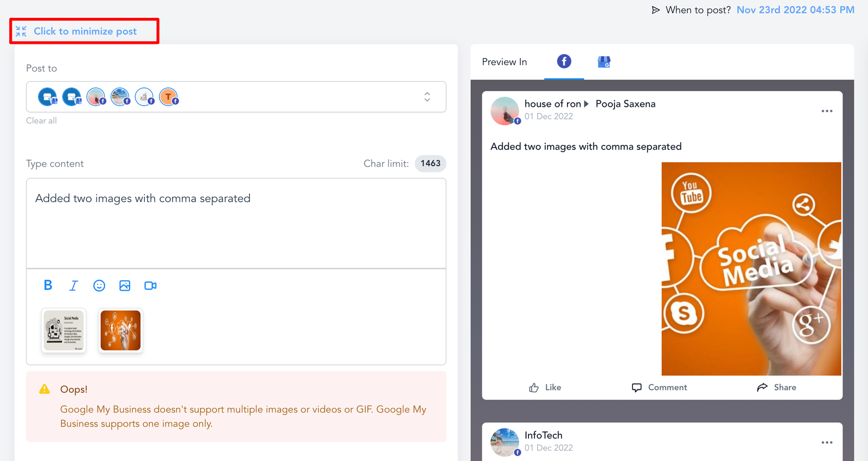
Task: Open schedule date Nov 23rd 2022 04:53 PM
Action: click(x=795, y=10)
